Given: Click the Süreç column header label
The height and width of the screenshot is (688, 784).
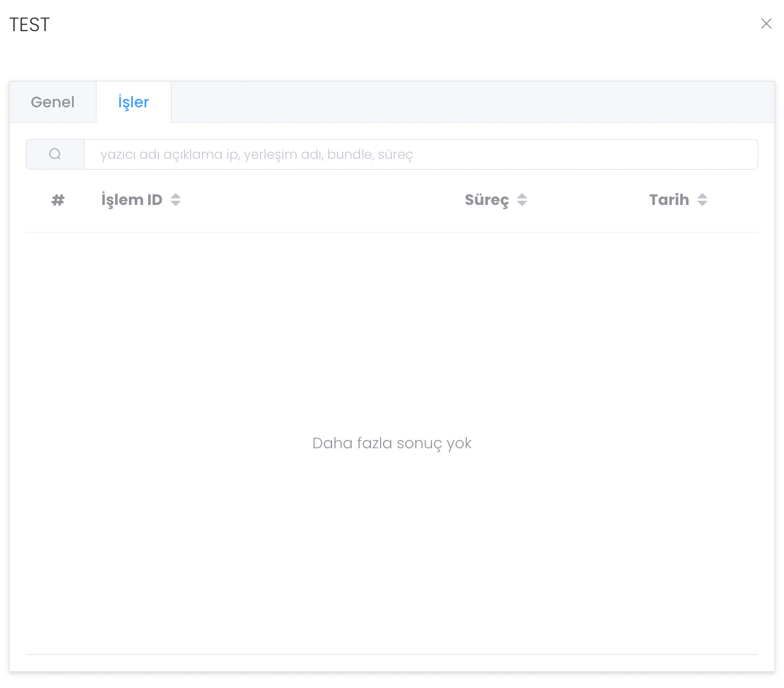Looking at the screenshot, I should [x=487, y=200].
